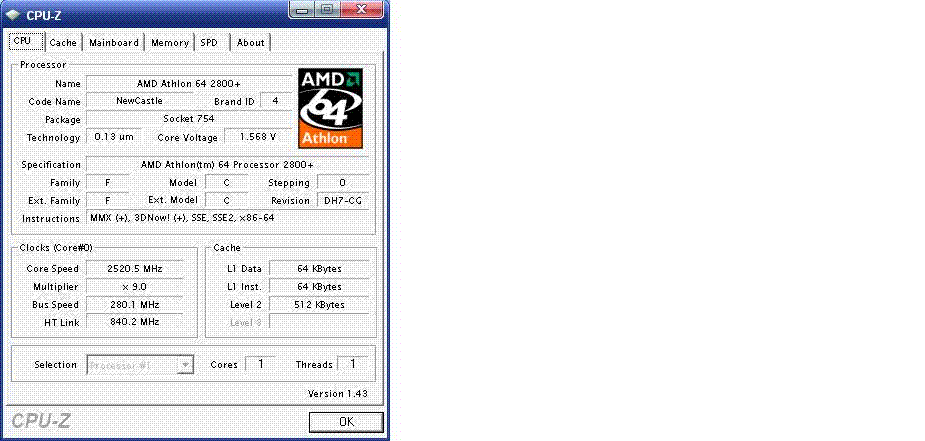
Task: Click the Name field AMD Athlon 64 2800+
Action: pyautogui.click(x=189, y=84)
